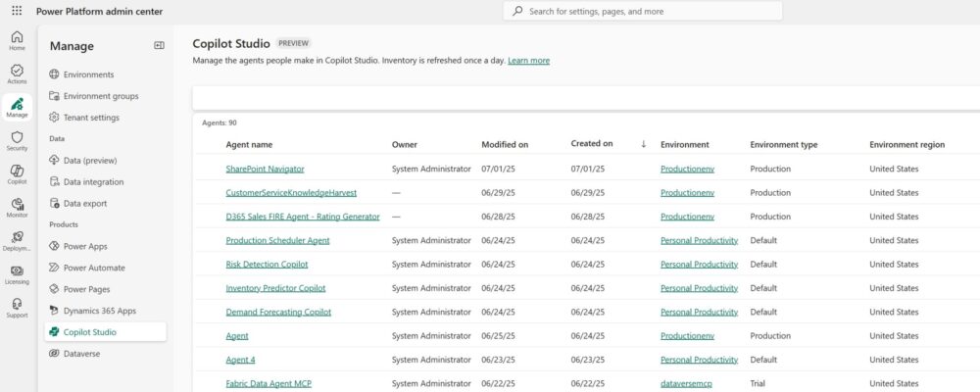Image resolution: width=980 pixels, height=392 pixels.
Task: Click the Copilot Studio menu icon
Action: click(54, 332)
